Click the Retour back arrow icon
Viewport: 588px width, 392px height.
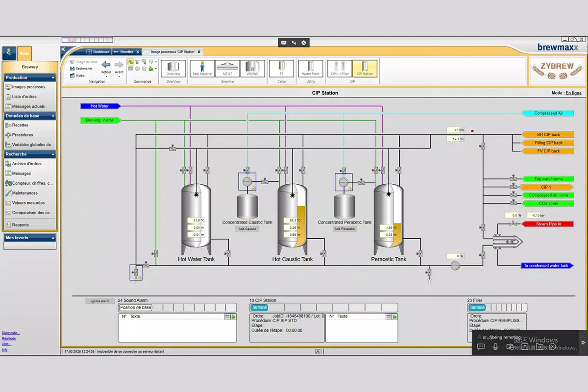pos(106,65)
